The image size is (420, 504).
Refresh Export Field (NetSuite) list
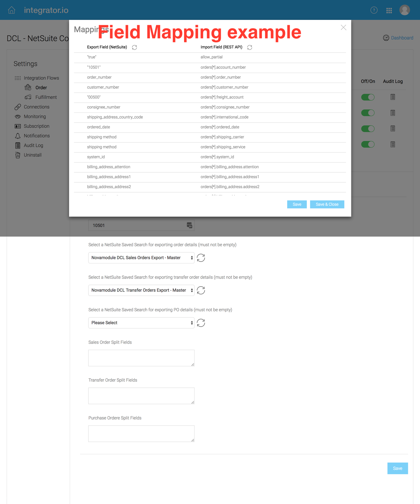point(134,47)
